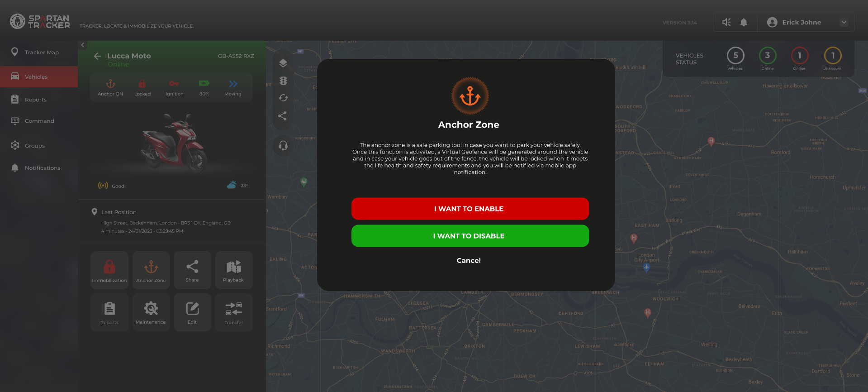This screenshot has height=392, width=868.
Task: Open the Edit tile
Action: (192, 312)
